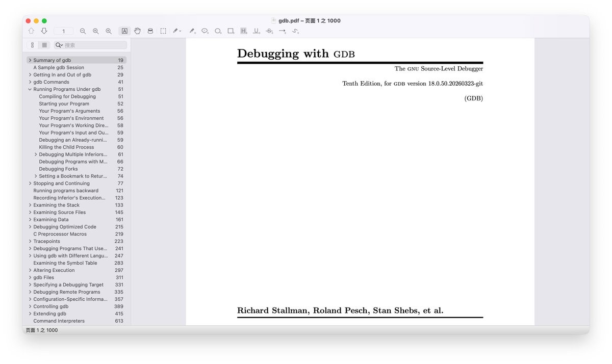Viewport: 612px width, 364px height.
Task: Click the zoom in magnifier icon
Action: (x=108, y=31)
